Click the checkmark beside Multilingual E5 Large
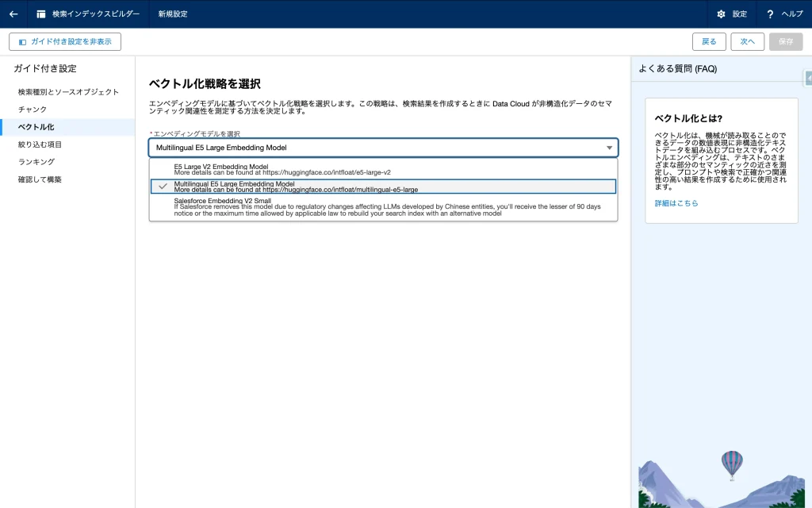This screenshot has width=812, height=508. click(163, 187)
